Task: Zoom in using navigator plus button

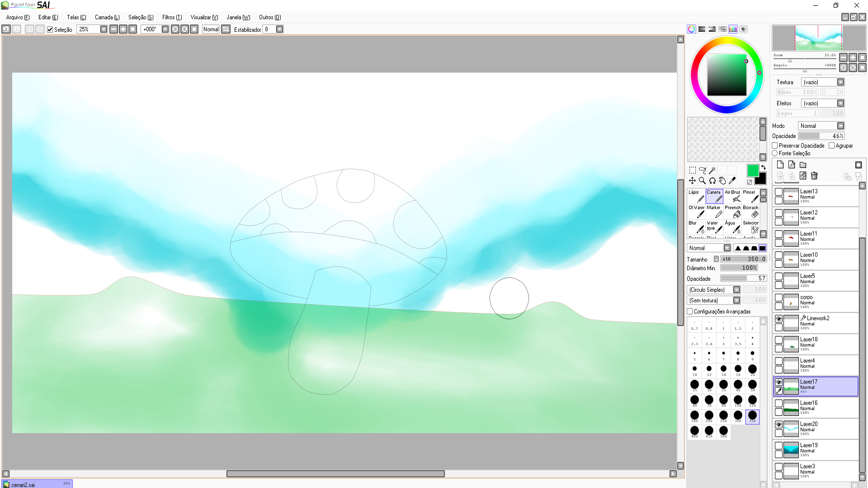Action: point(853,57)
